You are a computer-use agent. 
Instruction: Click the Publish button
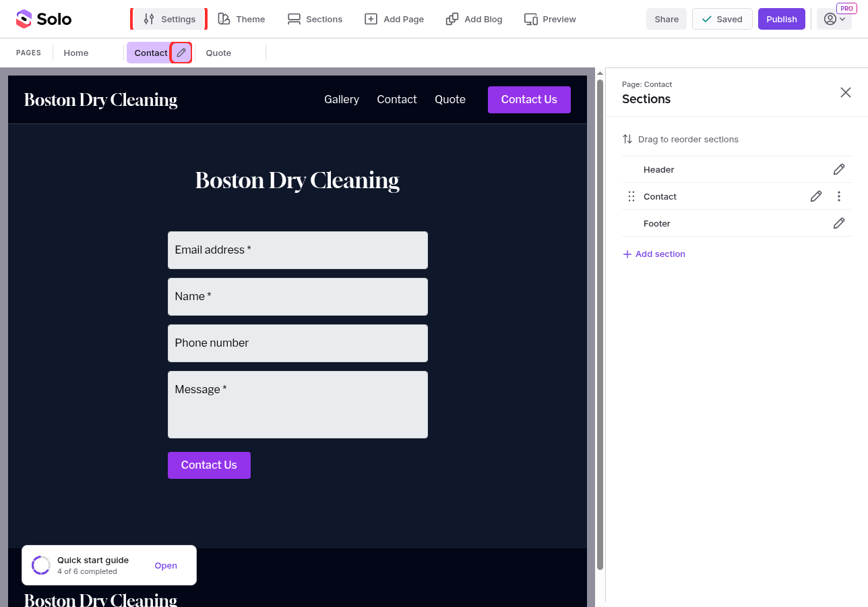coord(782,19)
